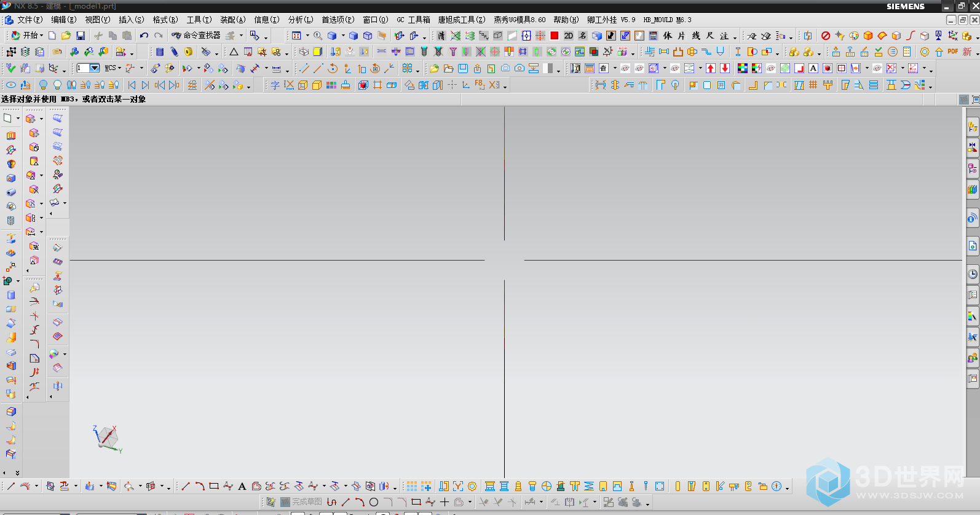Click the red prohibition circle icon
This screenshot has height=515, width=980.
(826, 36)
